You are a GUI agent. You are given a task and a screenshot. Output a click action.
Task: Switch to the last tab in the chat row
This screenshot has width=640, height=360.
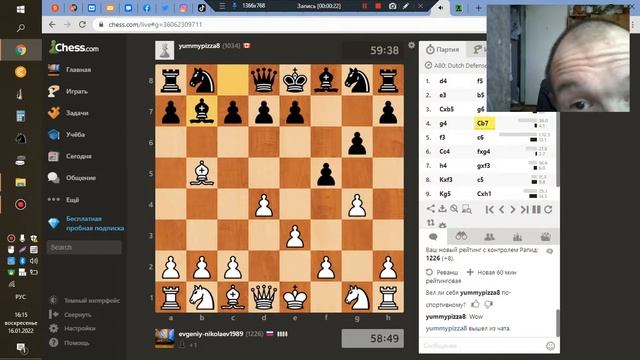(546, 237)
